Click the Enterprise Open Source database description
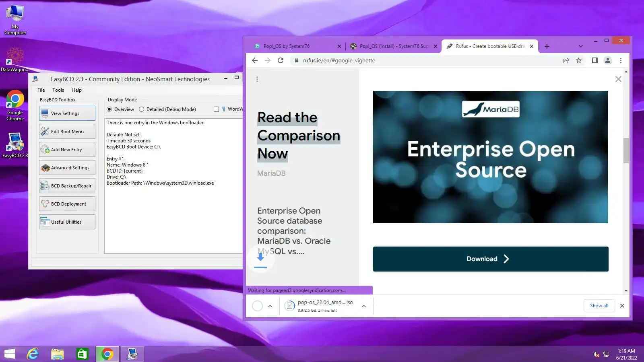 point(294,231)
